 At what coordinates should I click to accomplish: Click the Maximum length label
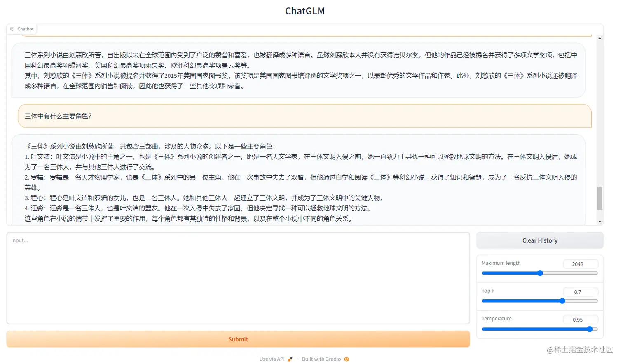[501, 263]
